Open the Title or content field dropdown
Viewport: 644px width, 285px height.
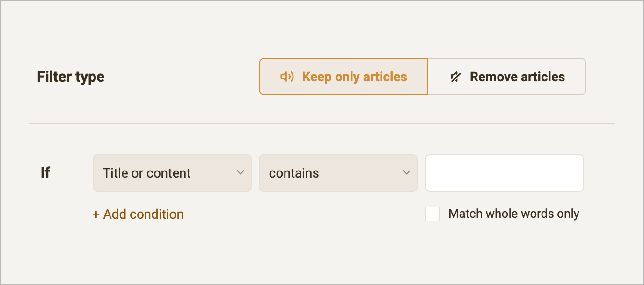pyautogui.click(x=172, y=173)
